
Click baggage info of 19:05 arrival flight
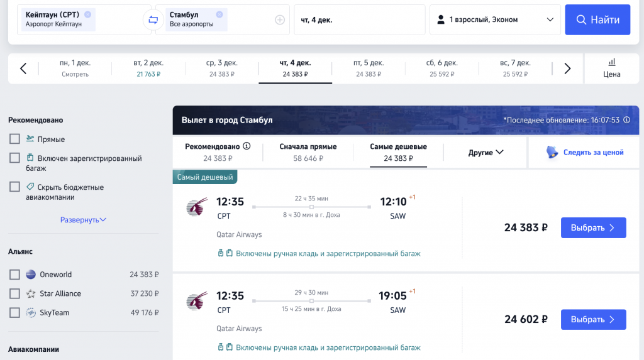[319, 347]
